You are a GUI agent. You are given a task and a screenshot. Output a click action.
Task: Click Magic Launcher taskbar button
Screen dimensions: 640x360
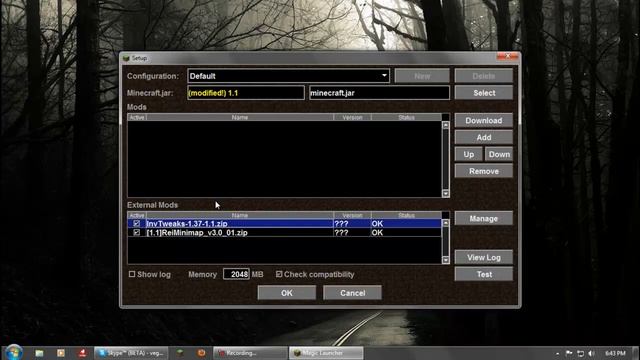point(326,353)
